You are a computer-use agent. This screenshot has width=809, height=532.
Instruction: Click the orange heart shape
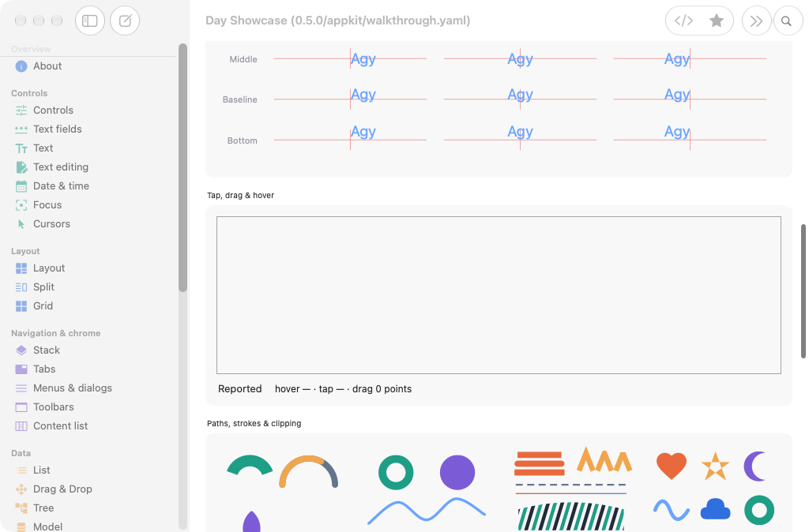pos(672,466)
